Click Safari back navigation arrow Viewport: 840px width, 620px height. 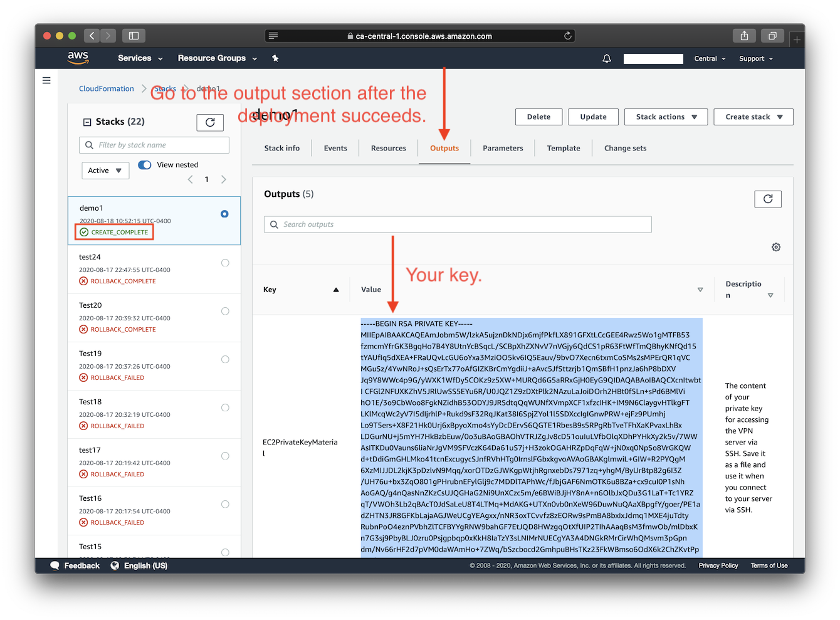pyautogui.click(x=92, y=36)
